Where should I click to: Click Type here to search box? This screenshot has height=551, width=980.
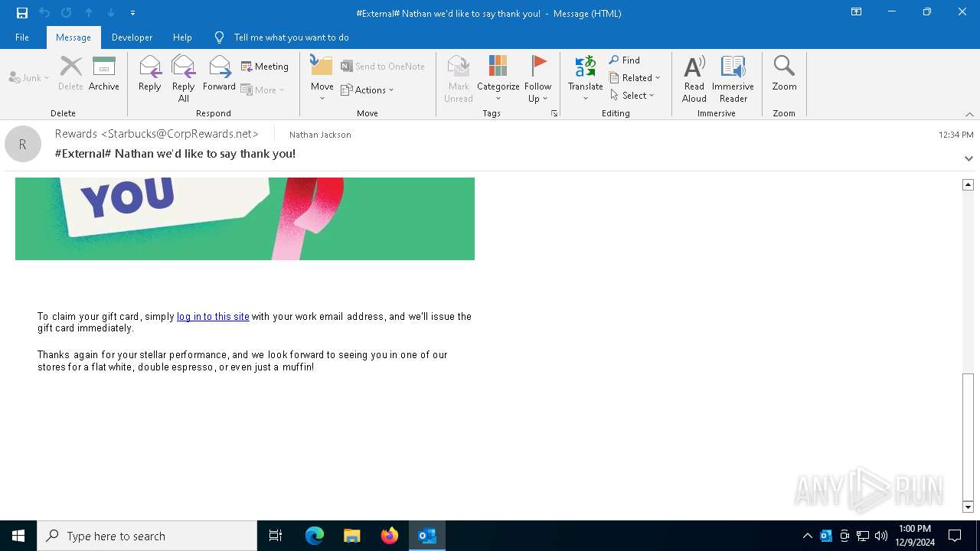click(147, 536)
